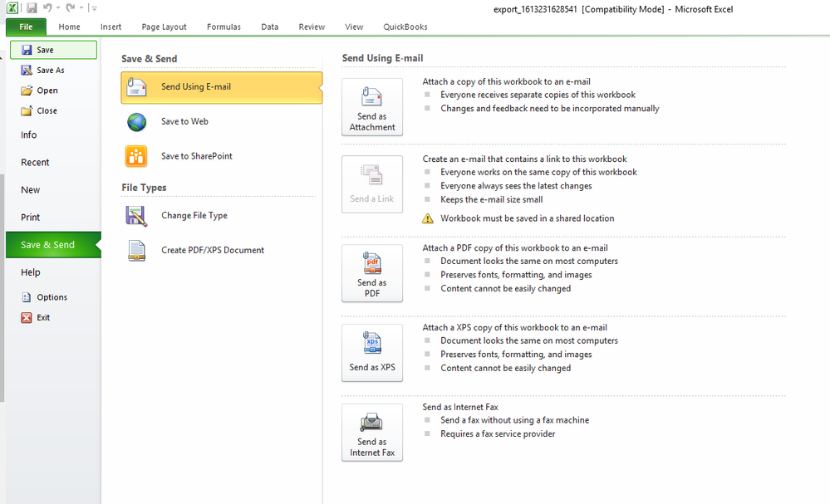
Task: Switch to the Home ribbon tab
Action: pos(69,27)
